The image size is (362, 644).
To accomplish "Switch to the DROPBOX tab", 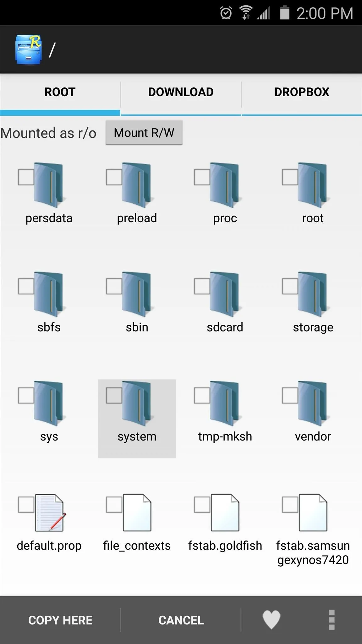I will 302,92.
